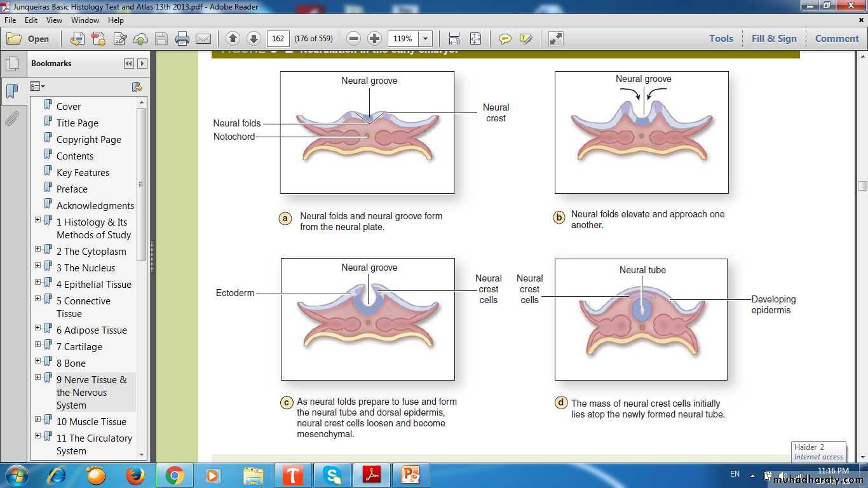Open the View menu
The width and height of the screenshot is (868, 488).
pos(54,20)
